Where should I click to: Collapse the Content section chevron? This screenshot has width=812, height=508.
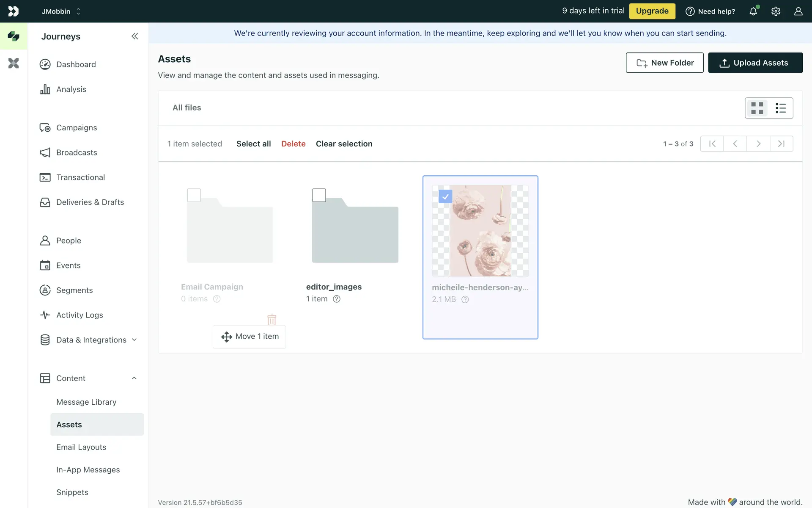click(x=134, y=378)
